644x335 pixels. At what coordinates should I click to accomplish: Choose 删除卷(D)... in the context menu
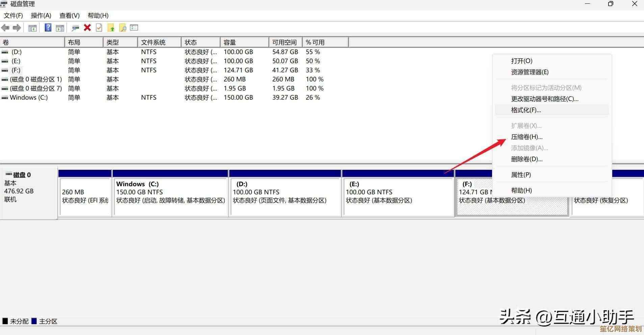526,159
